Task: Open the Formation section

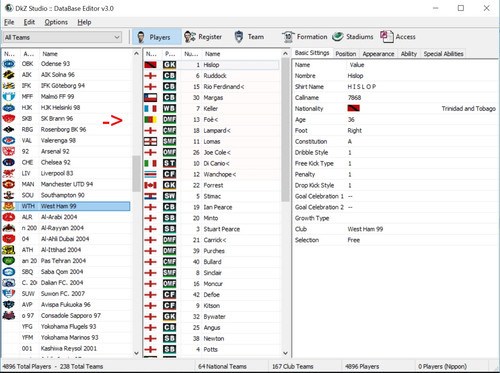Action: [x=305, y=37]
